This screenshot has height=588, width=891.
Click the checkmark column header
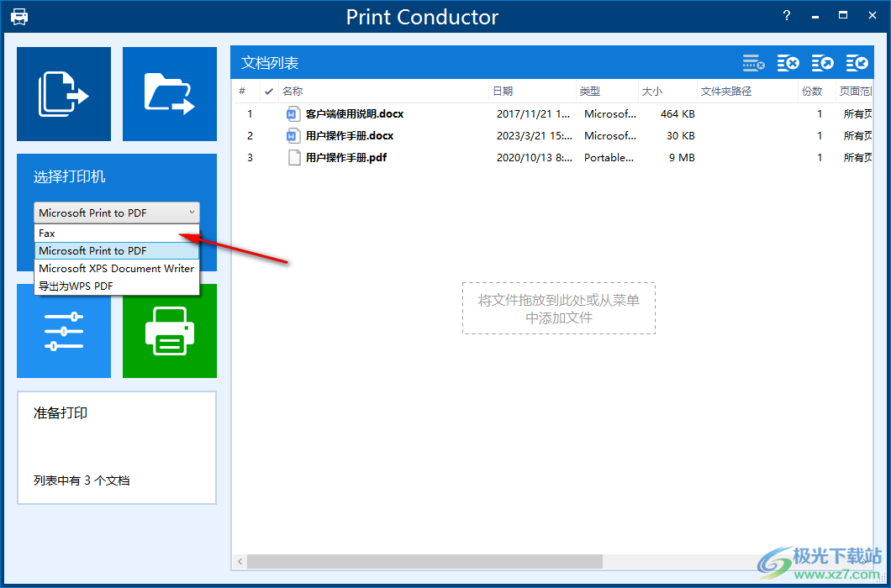(x=269, y=91)
